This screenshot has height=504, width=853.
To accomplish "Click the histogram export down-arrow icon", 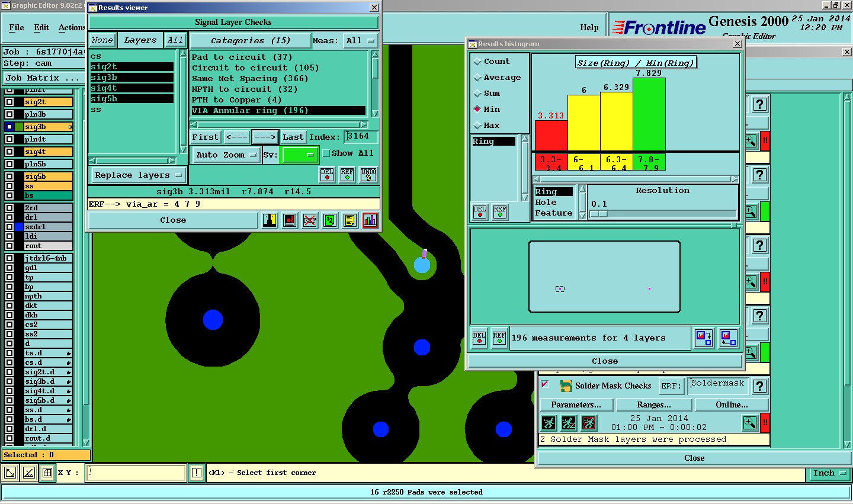I will [704, 338].
